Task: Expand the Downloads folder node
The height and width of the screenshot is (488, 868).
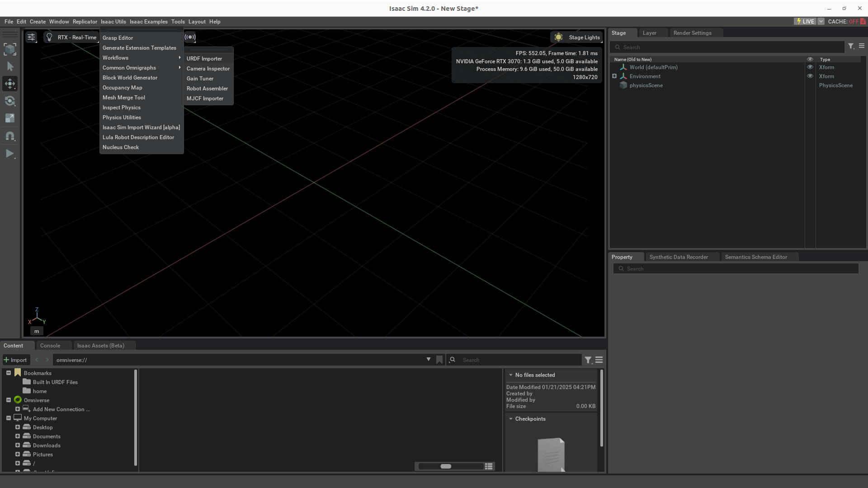Action: coord(18,446)
